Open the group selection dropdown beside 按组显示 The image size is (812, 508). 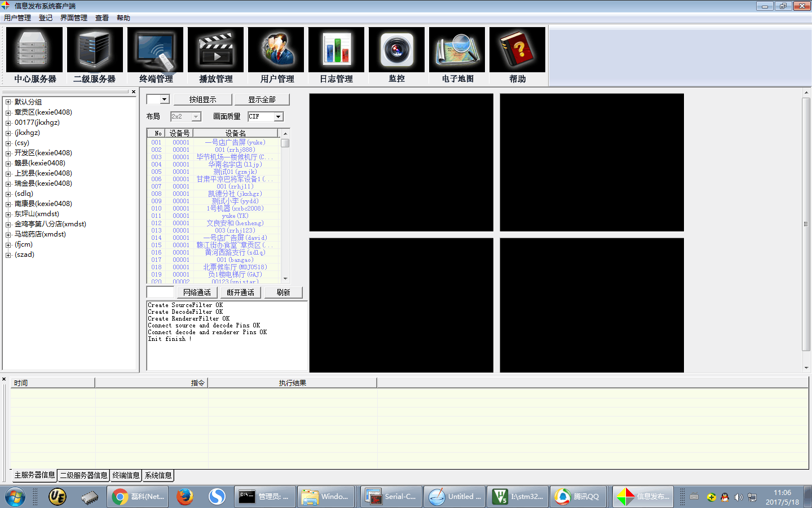[x=164, y=99]
